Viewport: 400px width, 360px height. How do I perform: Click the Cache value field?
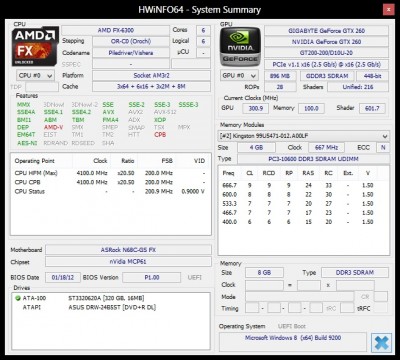pyautogui.click(x=151, y=87)
